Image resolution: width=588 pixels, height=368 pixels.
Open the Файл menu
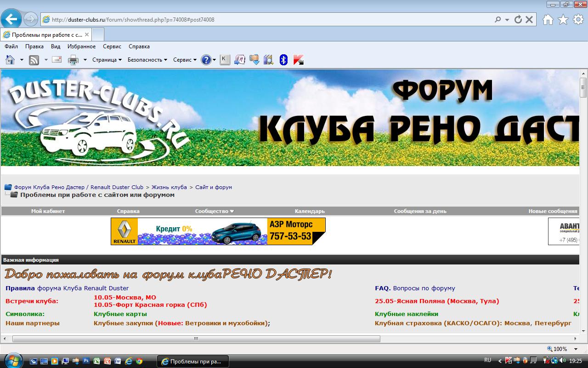pyautogui.click(x=11, y=46)
